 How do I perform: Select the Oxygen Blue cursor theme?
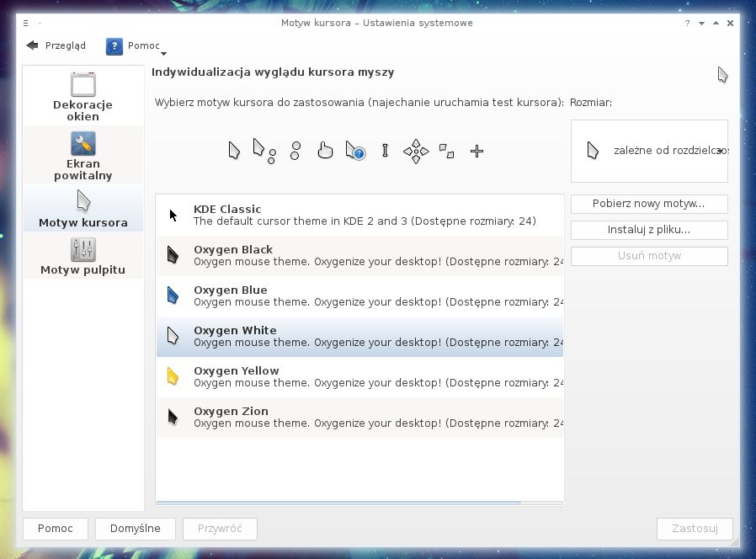[359, 296]
